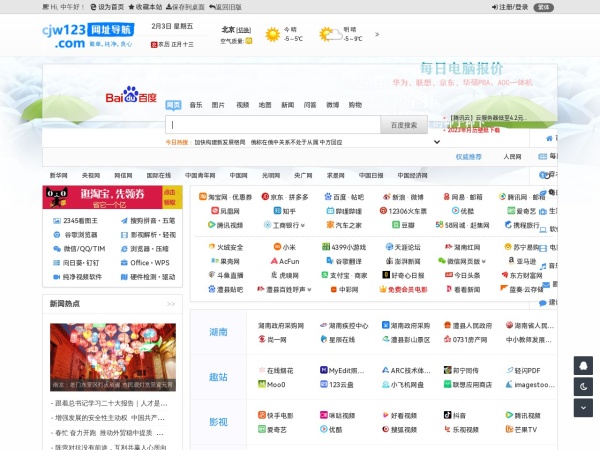The width and height of the screenshot is (600, 450).
Task: Open 火绒安全 icon link
Action: click(x=212, y=247)
